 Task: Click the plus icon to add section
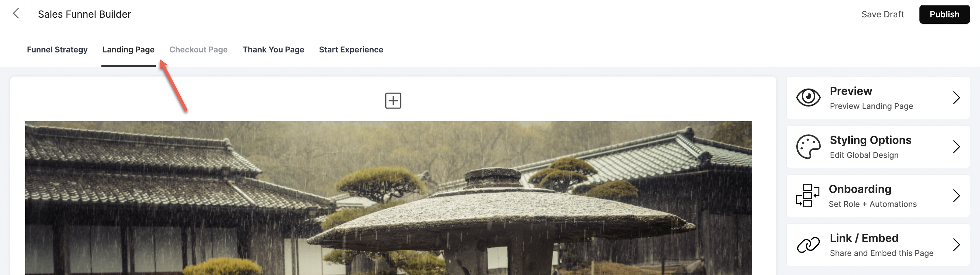[393, 100]
